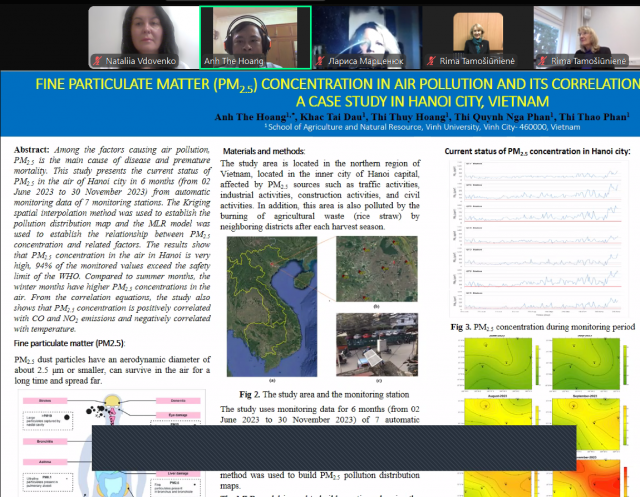
Task: Click the pink "Dementia" label in health diagram
Action: (178, 401)
